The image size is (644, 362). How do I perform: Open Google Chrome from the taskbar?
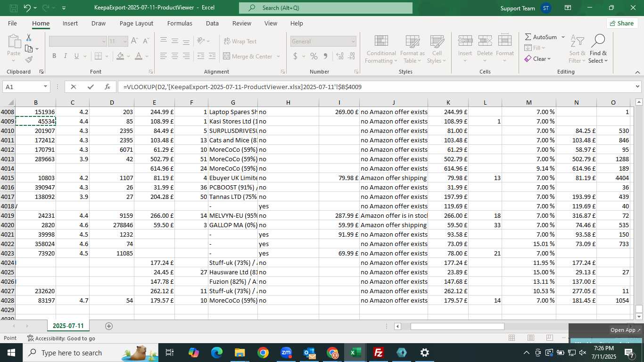pos(263,353)
